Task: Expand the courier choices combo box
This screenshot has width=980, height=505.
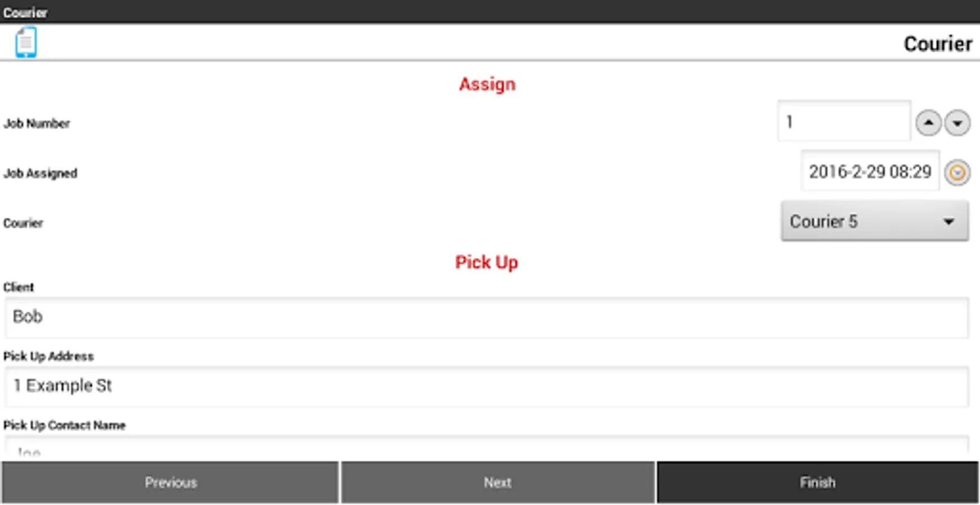Action: click(874, 221)
